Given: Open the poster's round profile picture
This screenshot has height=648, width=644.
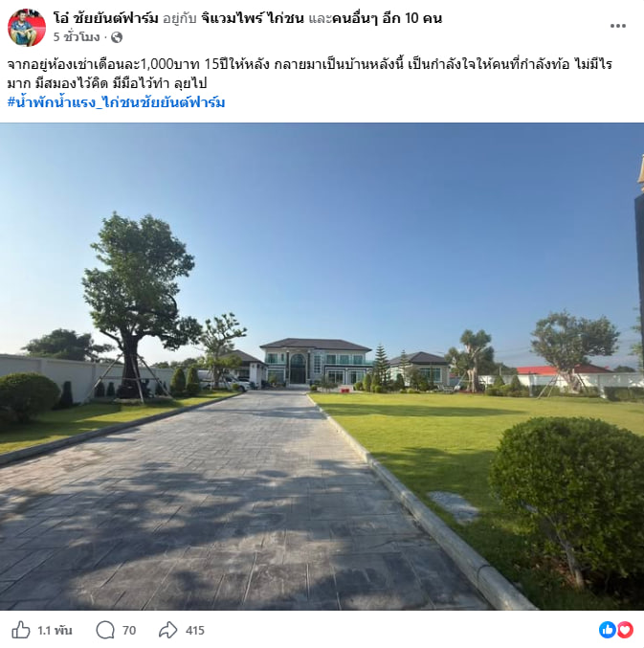Looking at the screenshot, I should [27, 27].
